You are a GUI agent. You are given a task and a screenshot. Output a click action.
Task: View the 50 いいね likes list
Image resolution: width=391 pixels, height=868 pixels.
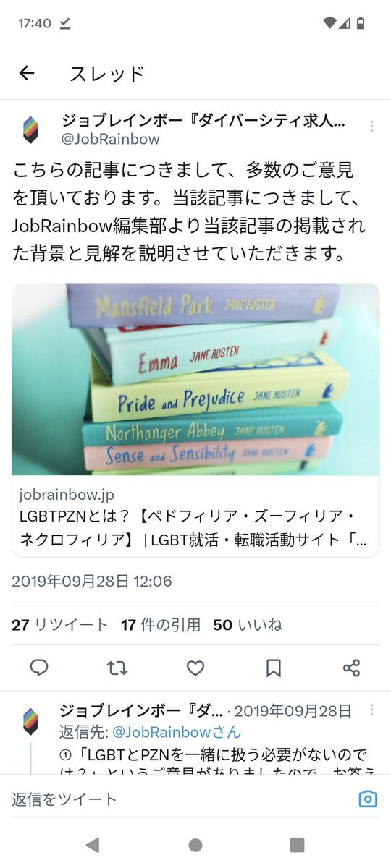248,625
